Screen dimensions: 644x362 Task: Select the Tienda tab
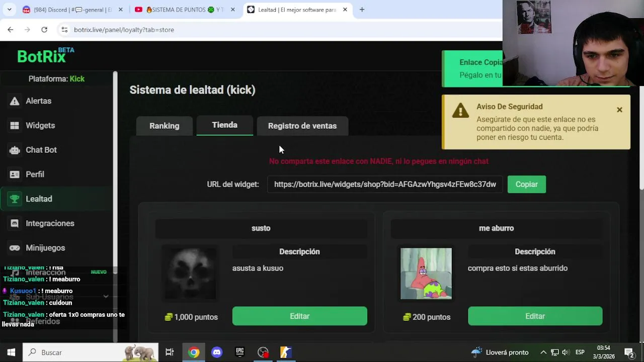[224, 125]
